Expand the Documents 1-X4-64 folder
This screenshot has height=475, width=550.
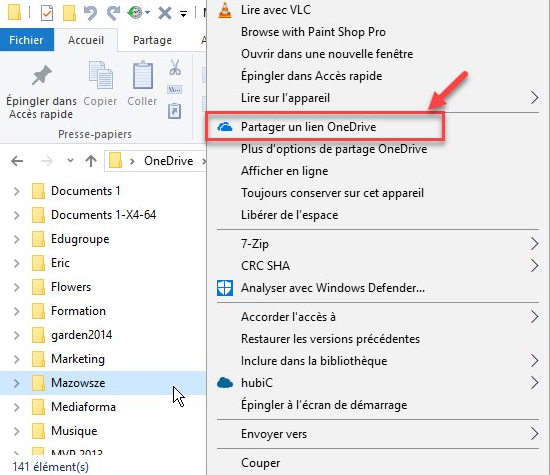16,215
